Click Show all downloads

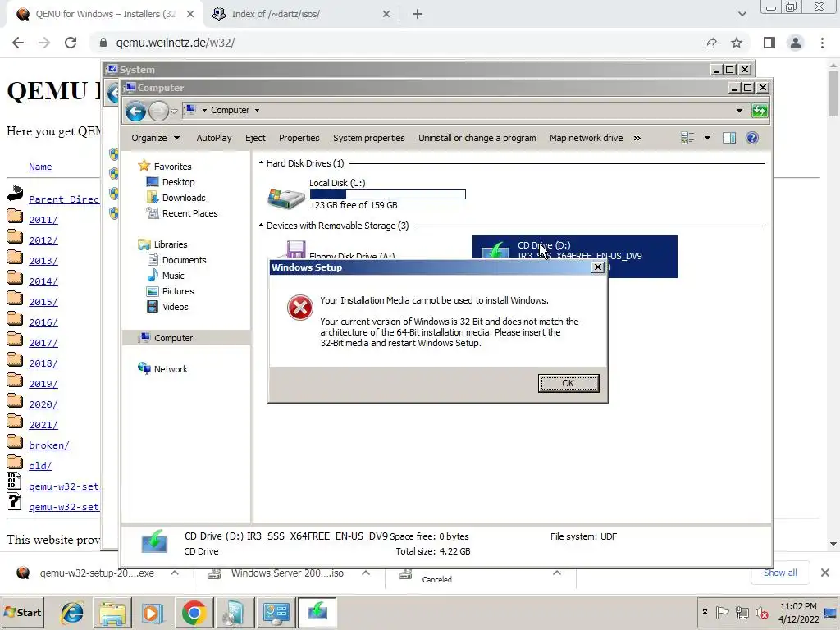(x=780, y=573)
